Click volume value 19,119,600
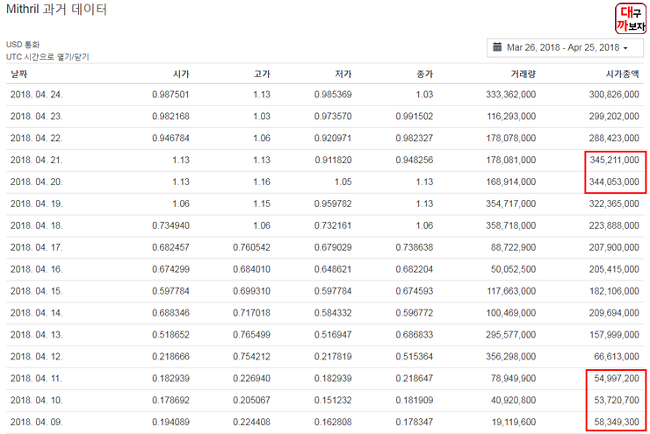Viewport: 650px width, 434px height. [513, 422]
